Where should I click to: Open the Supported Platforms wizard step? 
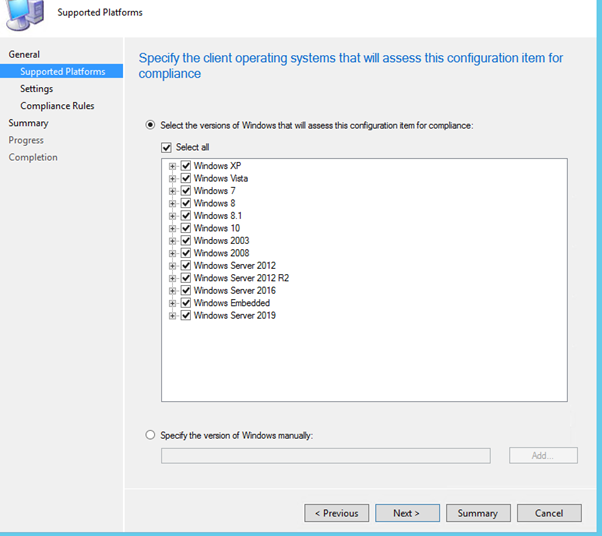61,71
